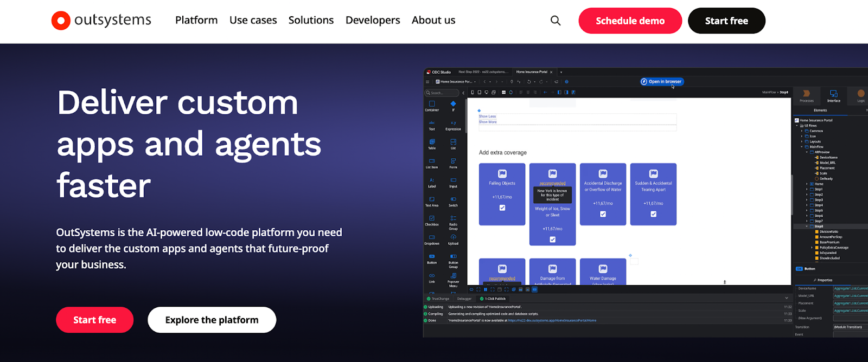Uncheck the Accidental Discharge coverage checkbox
The height and width of the screenshot is (362, 868).
pos(603,214)
